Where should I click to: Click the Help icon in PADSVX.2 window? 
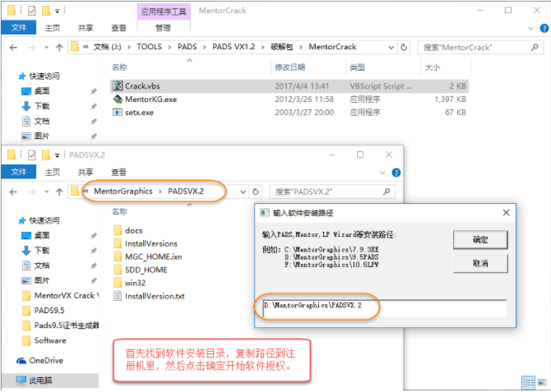(396, 173)
